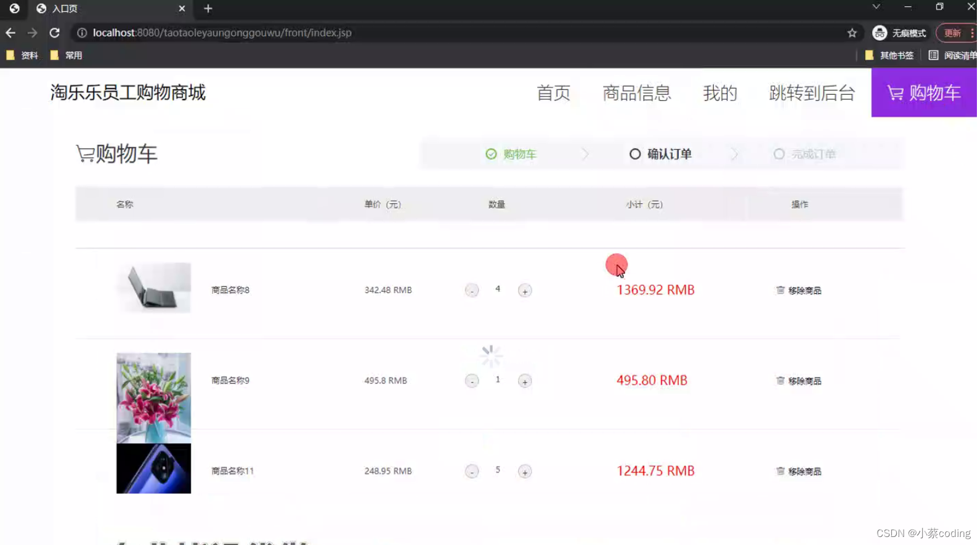Click the 小计 (元) column header
Screen dimensions: 980x545
click(644, 204)
